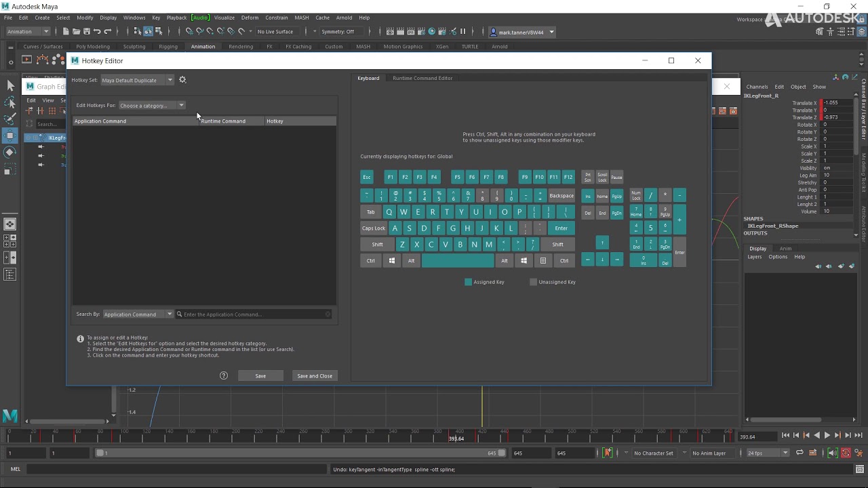
Task: Click the Open Scene folder icon
Action: 76,31
